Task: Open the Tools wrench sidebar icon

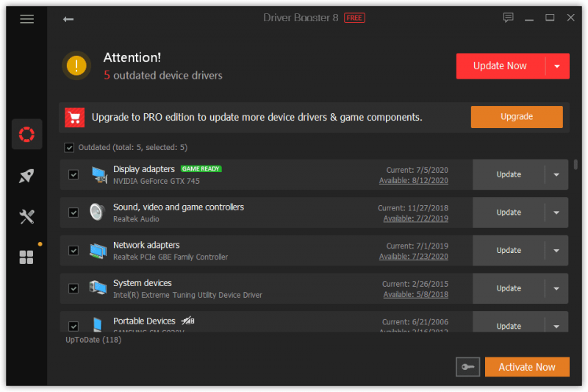Action: 26,216
